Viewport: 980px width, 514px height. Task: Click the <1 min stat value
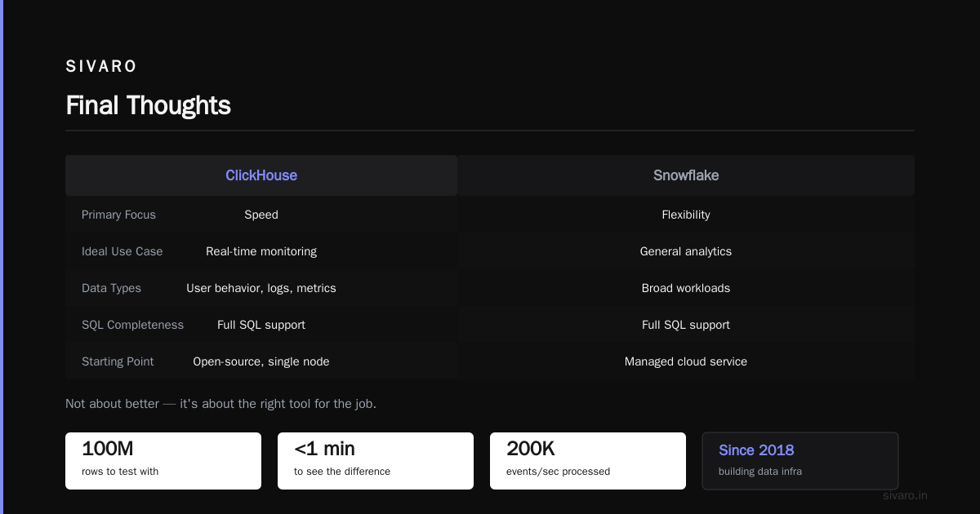tap(324, 449)
